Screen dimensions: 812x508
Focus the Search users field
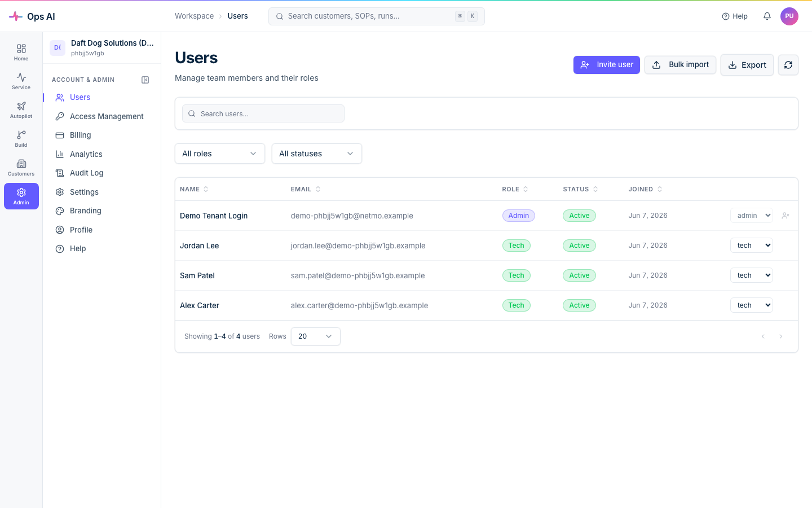coord(263,113)
